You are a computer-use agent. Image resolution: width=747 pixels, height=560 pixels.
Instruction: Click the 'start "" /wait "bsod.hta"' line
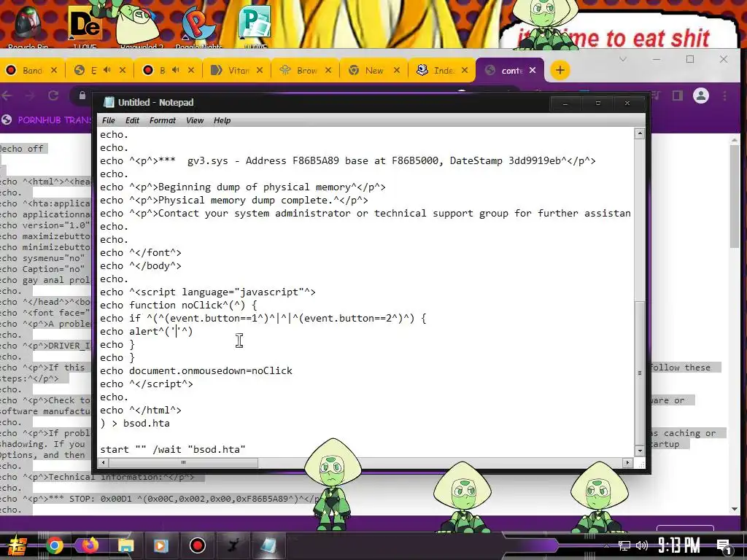(172, 449)
